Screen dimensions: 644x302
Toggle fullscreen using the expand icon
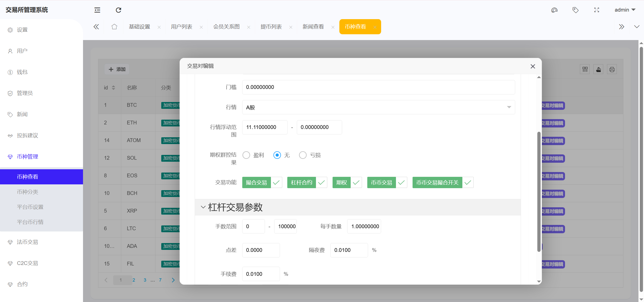click(596, 10)
